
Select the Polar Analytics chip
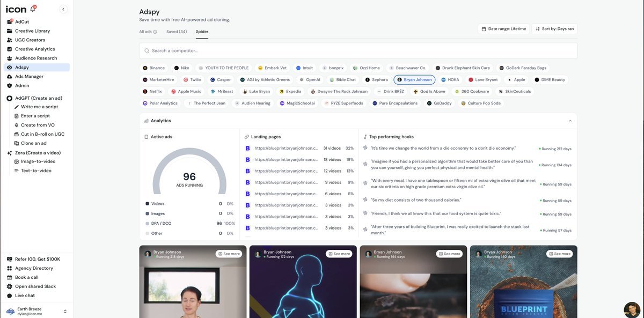(160, 103)
